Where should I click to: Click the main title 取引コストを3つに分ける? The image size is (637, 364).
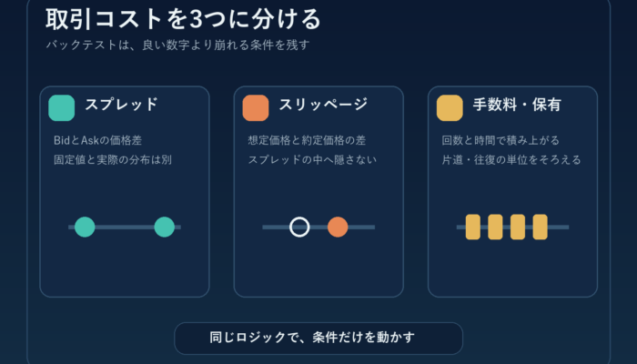pos(183,19)
